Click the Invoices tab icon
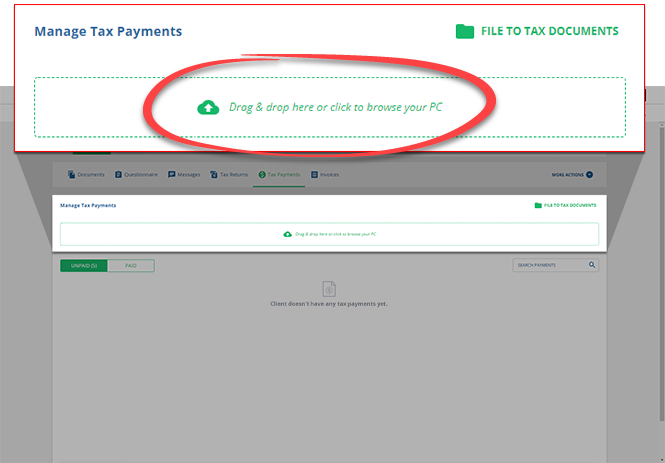 [314, 174]
